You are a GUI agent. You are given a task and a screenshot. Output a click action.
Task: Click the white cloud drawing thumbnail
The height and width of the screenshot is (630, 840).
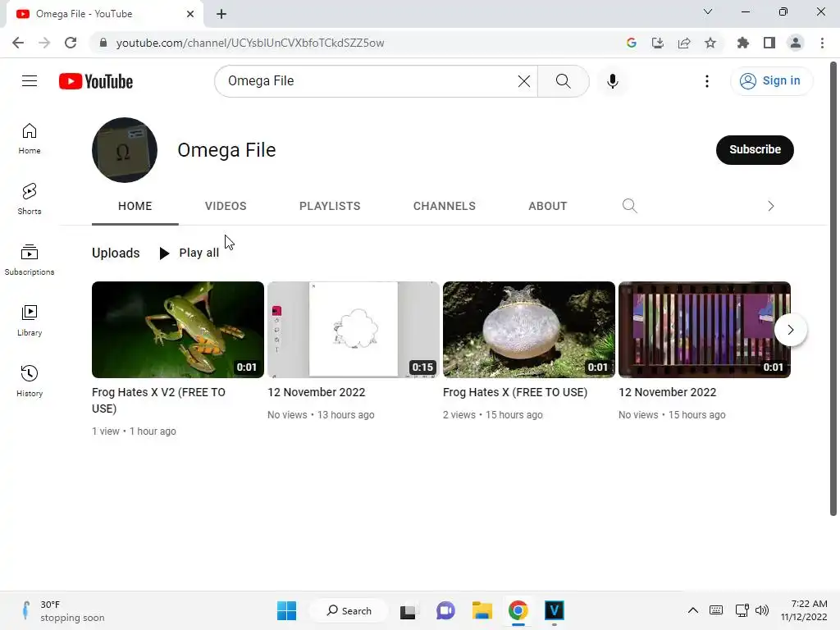354,330
